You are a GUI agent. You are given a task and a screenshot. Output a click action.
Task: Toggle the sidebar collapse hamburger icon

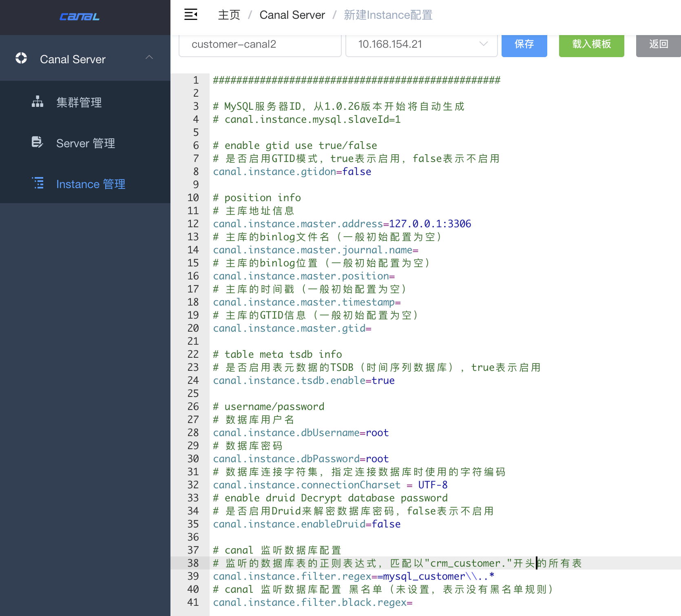coord(191,15)
